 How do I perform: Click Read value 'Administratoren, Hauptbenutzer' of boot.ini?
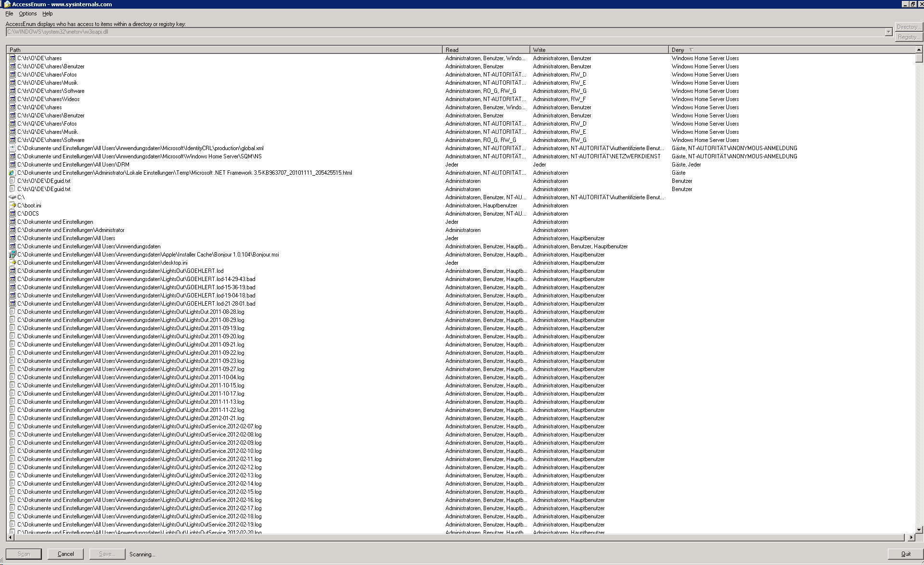pos(481,205)
